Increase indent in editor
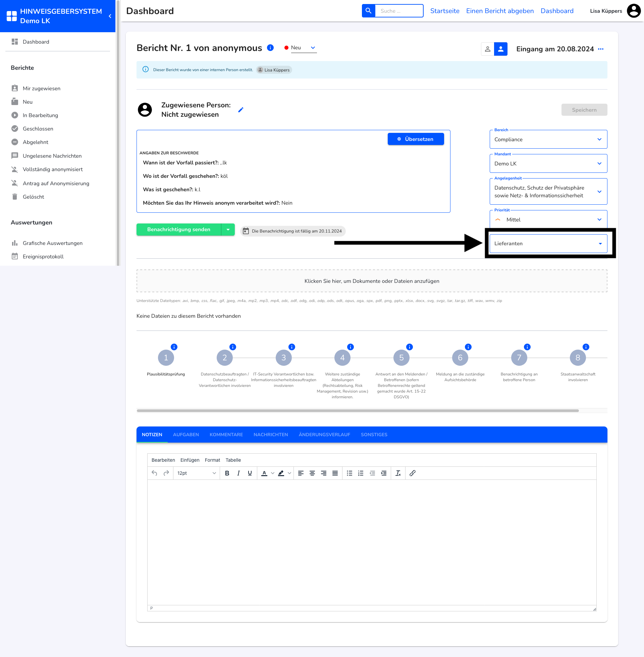Image resolution: width=644 pixels, height=657 pixels. point(384,473)
